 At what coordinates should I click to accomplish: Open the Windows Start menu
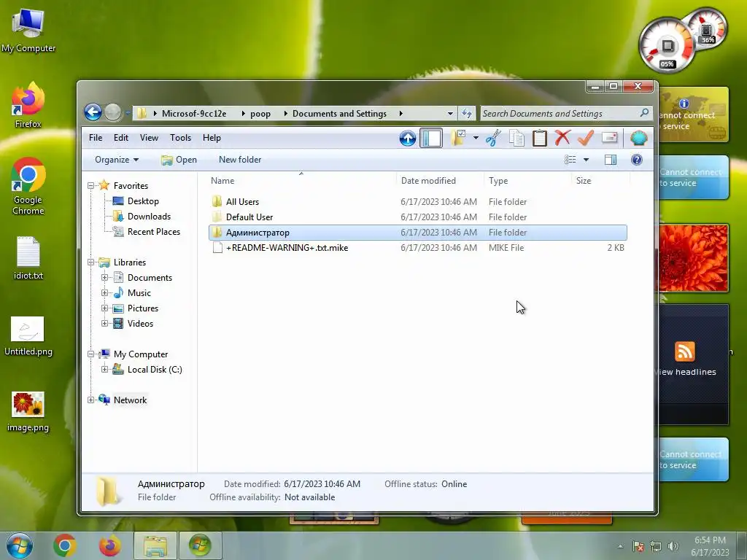tap(20, 545)
